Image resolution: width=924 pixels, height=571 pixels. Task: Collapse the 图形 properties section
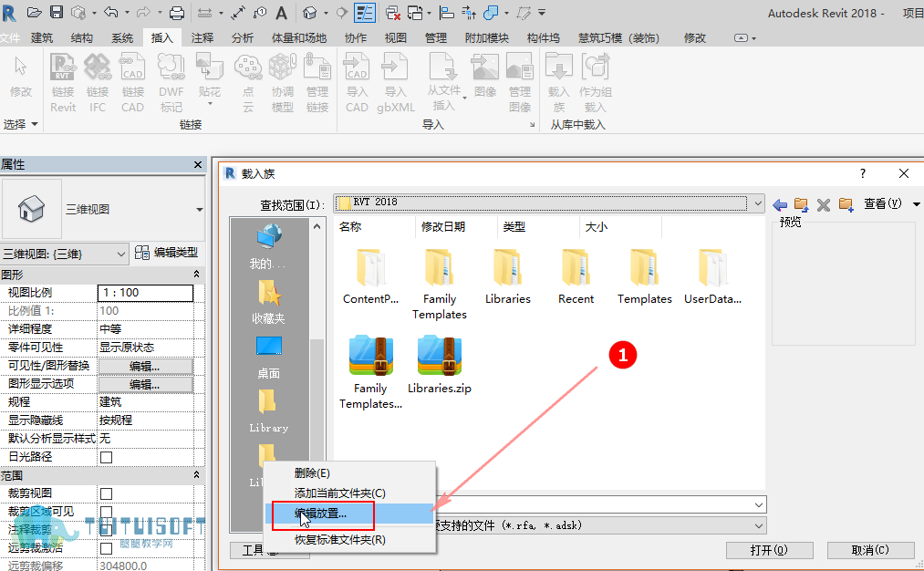pyautogui.click(x=196, y=275)
